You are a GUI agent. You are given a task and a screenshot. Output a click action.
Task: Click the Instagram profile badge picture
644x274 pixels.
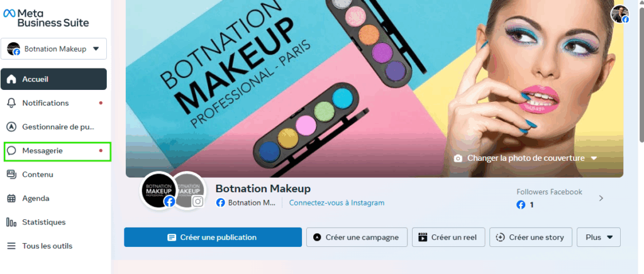click(189, 189)
